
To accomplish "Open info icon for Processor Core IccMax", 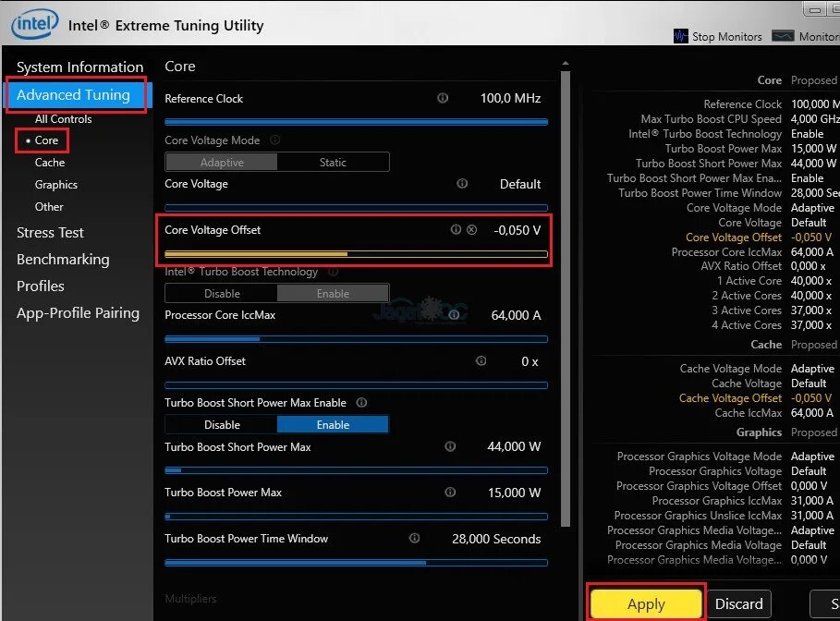I will [x=454, y=314].
